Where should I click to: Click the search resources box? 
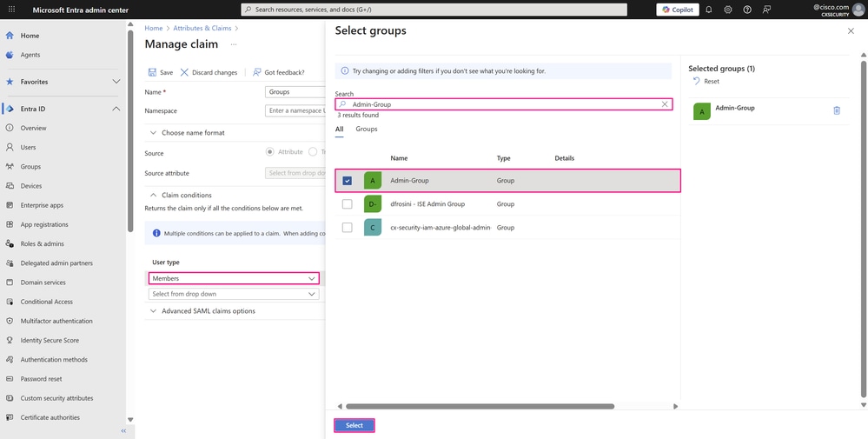(x=434, y=10)
